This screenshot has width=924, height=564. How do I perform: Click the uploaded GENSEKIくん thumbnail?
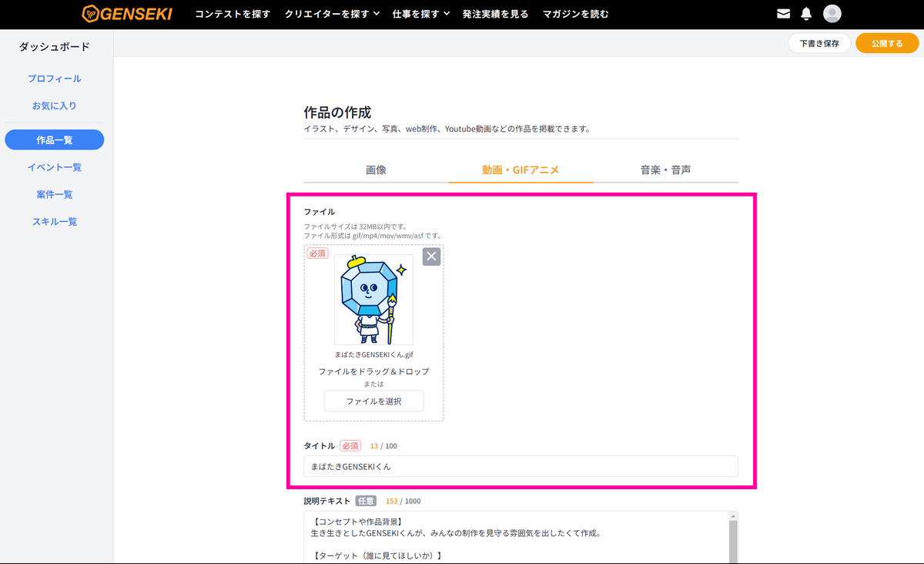[373, 300]
